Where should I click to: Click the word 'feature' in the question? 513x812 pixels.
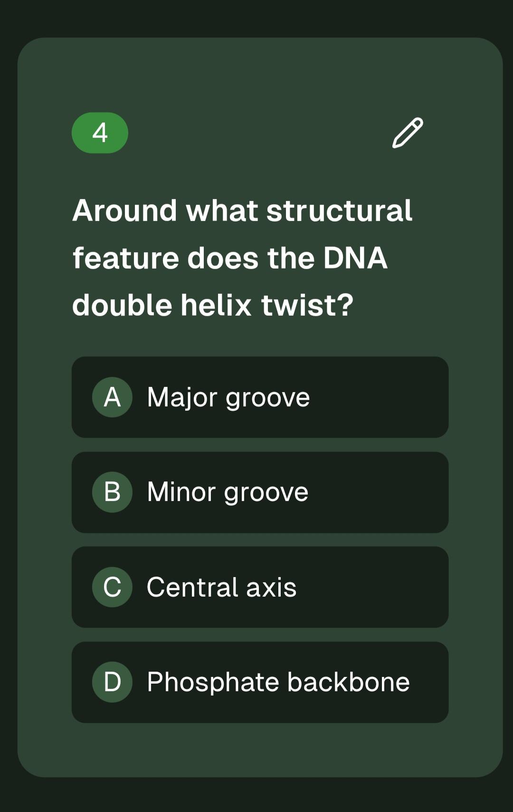126,258
